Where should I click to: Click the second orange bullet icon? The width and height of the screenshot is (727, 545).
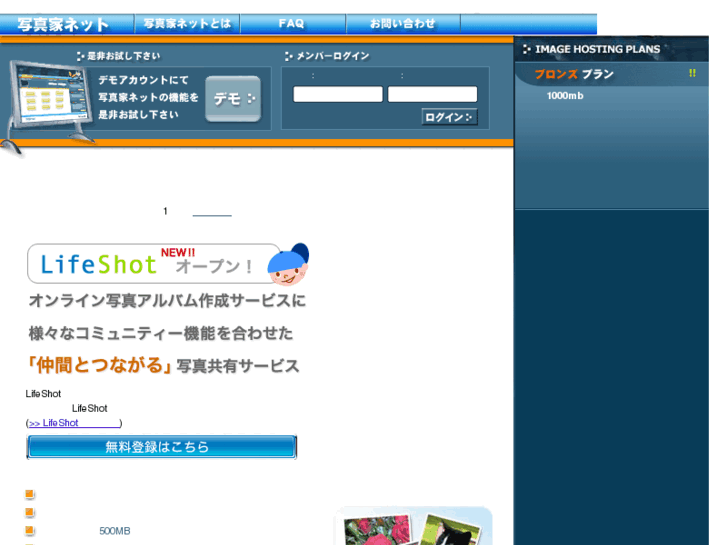30,512
